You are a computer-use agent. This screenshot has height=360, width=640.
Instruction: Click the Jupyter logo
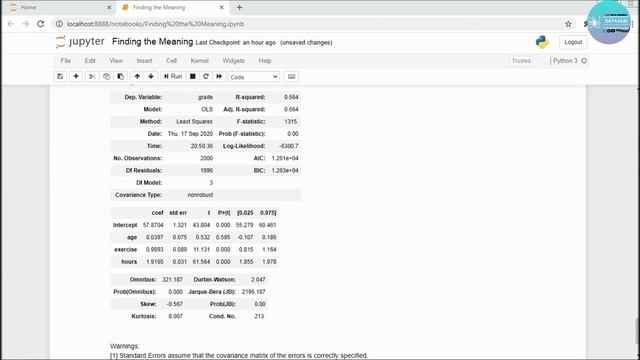click(x=80, y=42)
